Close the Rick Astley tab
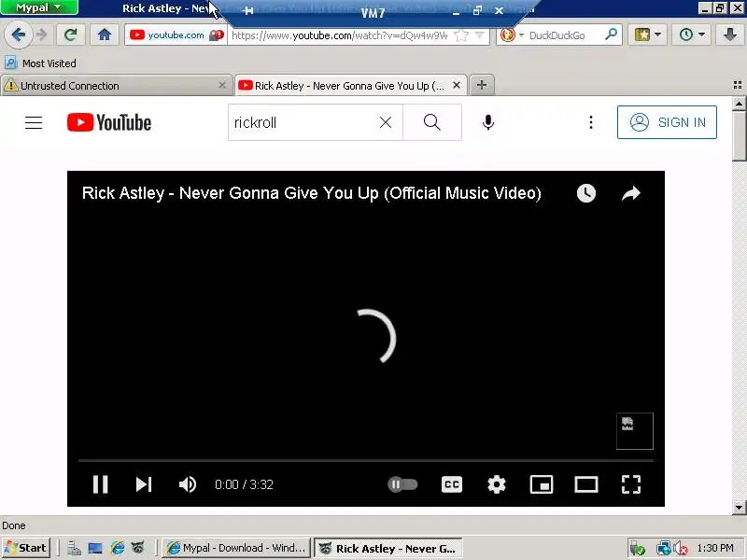The height and width of the screenshot is (560, 747). point(457,85)
